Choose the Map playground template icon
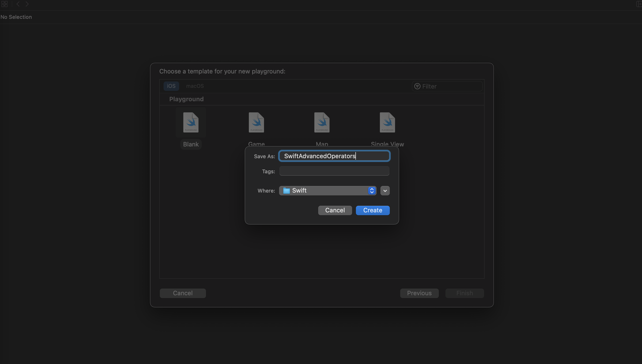Screen dimensions: 642x364 tap(322, 122)
